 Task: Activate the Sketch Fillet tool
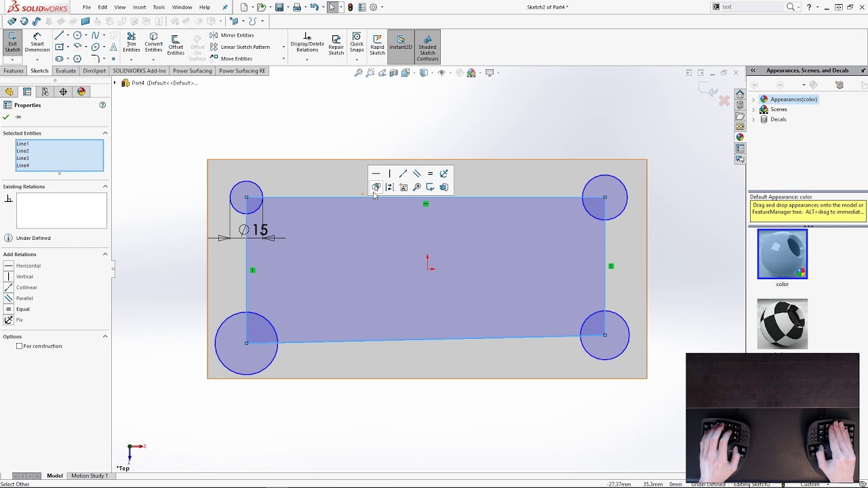[x=95, y=58]
